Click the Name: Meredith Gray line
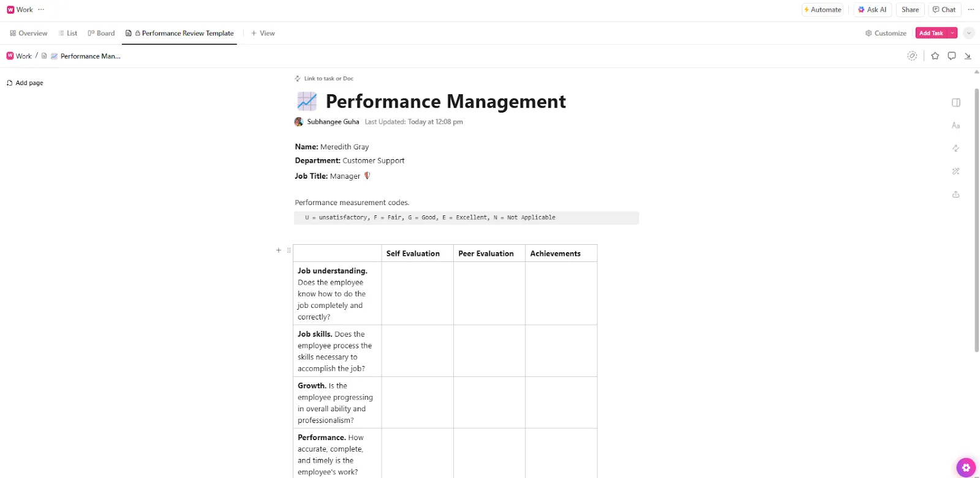The height and width of the screenshot is (478, 980). [332, 147]
